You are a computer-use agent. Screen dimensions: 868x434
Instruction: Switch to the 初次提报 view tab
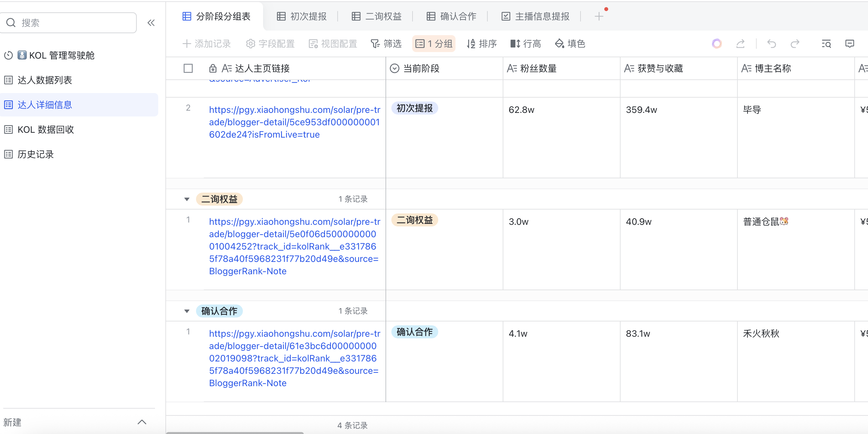[x=301, y=16]
